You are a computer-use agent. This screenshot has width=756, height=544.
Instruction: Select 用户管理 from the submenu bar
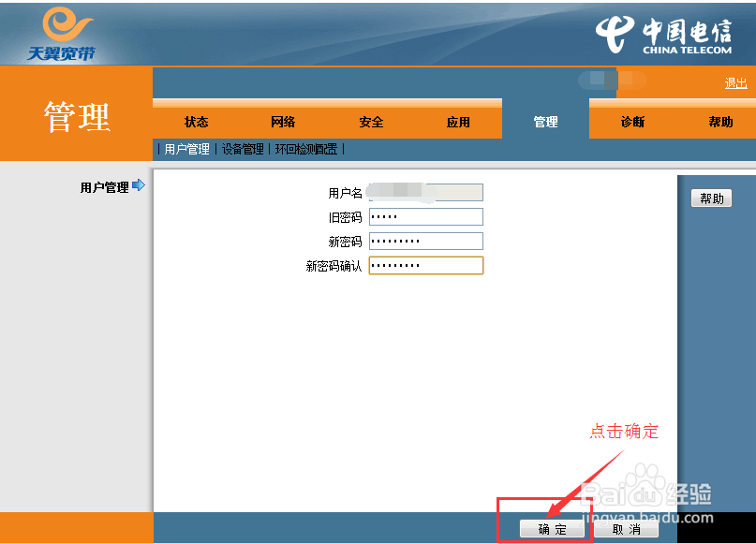[x=186, y=148]
